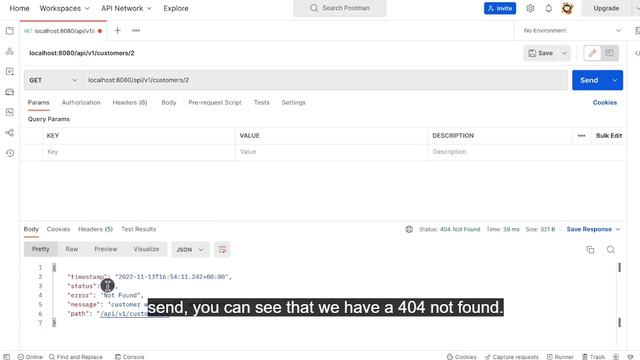Screen dimensions: 640x360
Task: Open the comments icon beside pencil
Action: click(x=609, y=53)
